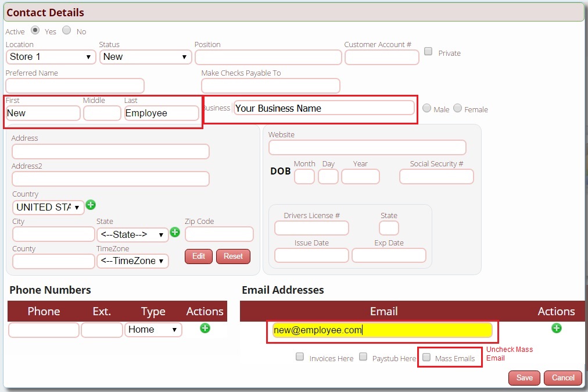Tick the Paystub Here checkbox
Viewport: 588px width, 392px height.
[363, 357]
